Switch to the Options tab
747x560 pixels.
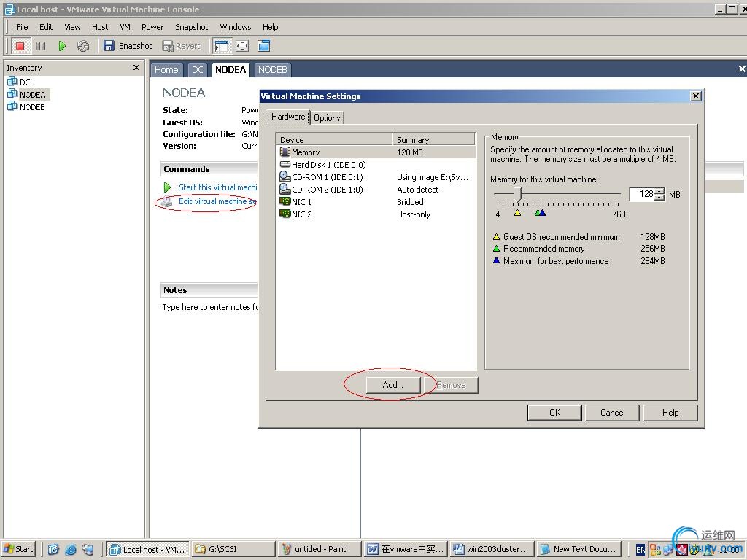coord(327,117)
